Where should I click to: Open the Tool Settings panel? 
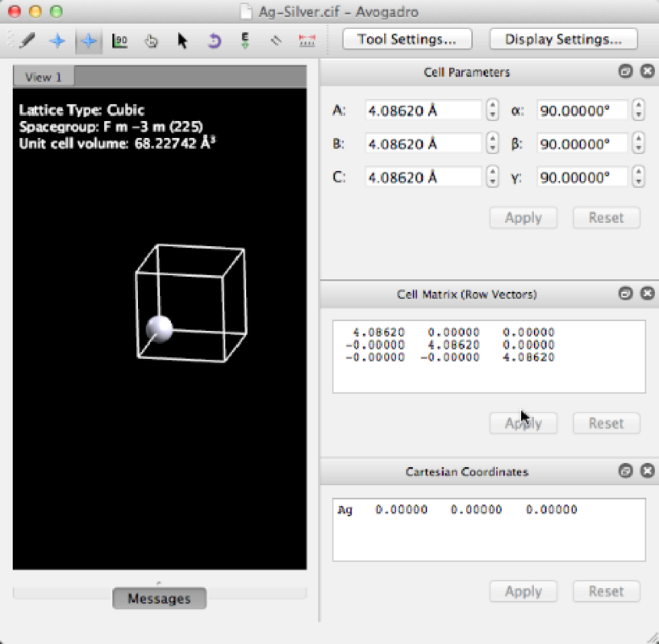pyautogui.click(x=407, y=39)
